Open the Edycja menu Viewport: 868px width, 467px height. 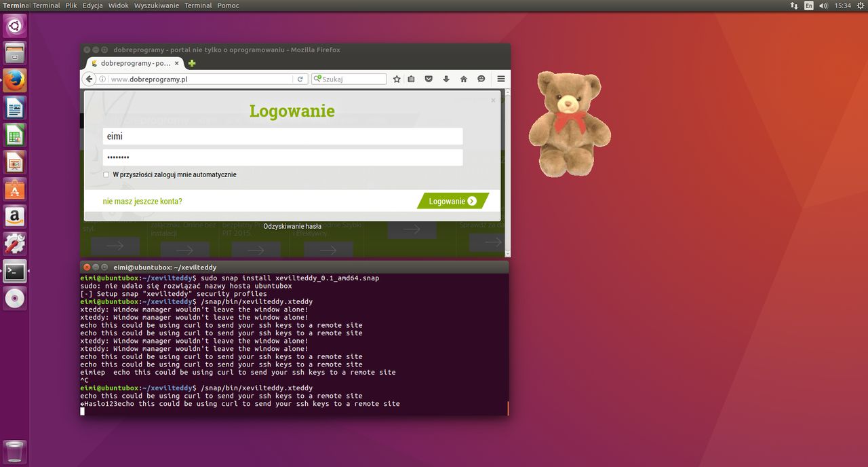pos(93,5)
